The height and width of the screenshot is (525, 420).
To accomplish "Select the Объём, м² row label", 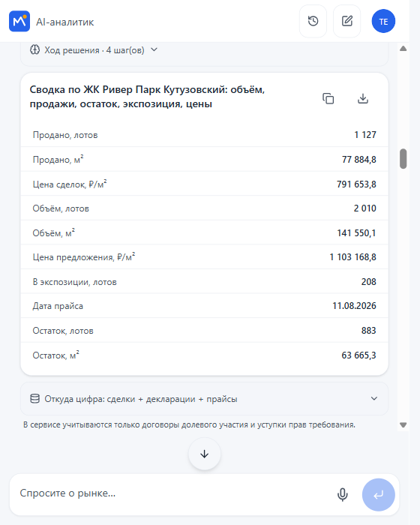I will pos(53,232).
